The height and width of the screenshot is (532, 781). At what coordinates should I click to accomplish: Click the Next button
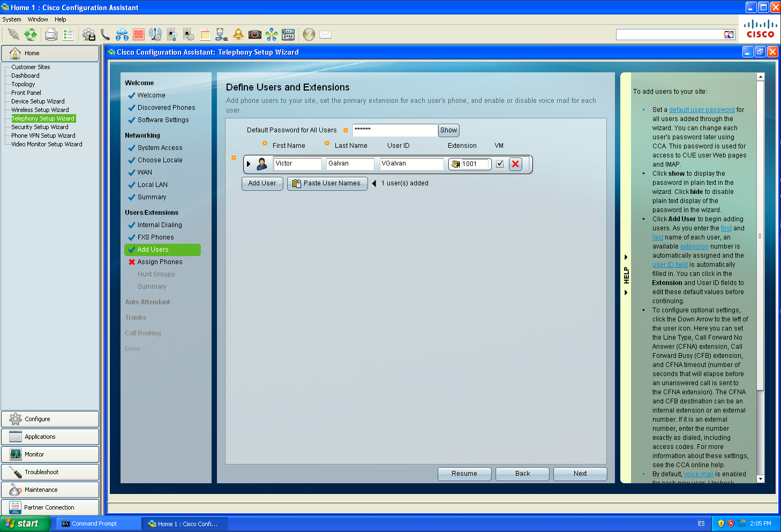click(x=580, y=474)
